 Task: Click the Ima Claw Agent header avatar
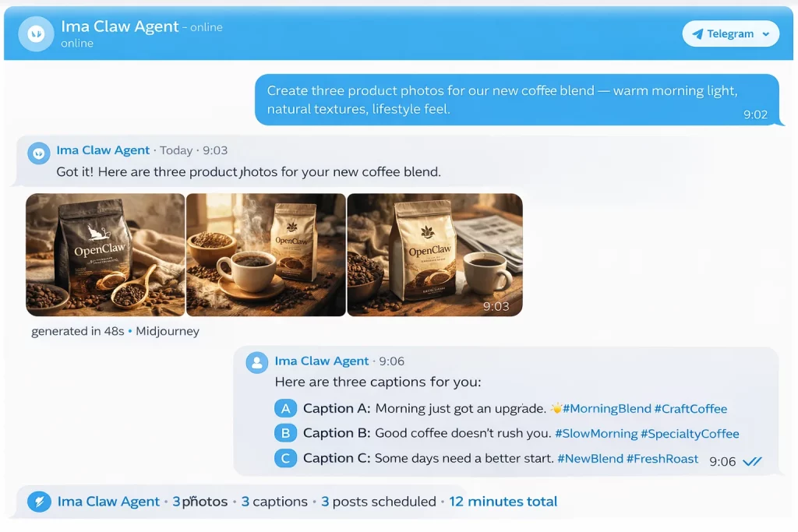[36, 34]
